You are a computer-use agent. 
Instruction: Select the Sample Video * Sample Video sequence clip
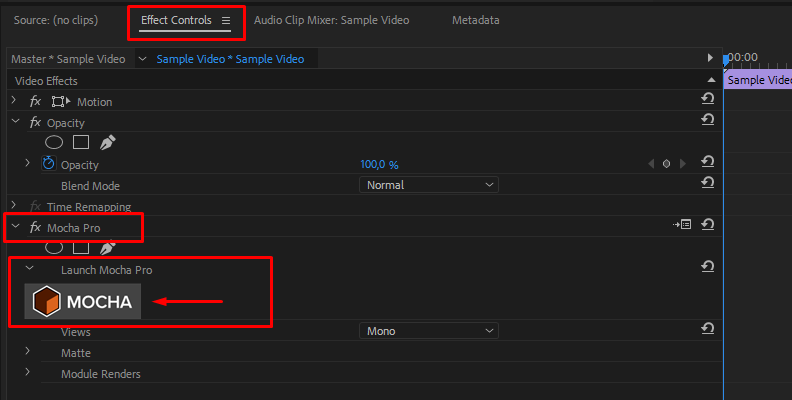pyautogui.click(x=230, y=59)
